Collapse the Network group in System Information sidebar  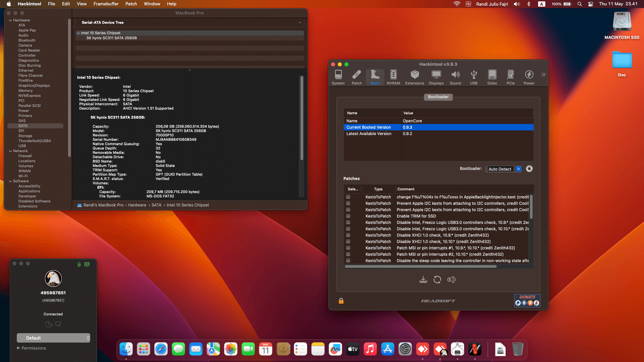tap(10, 151)
